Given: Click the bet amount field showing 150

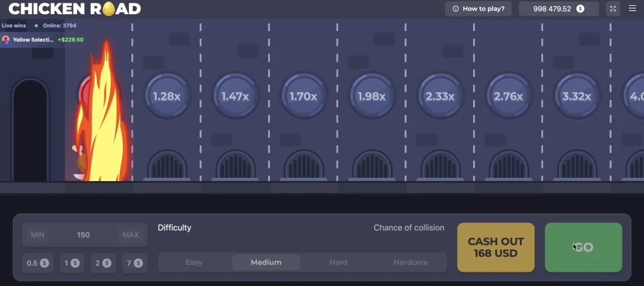Looking at the screenshot, I should (x=83, y=235).
